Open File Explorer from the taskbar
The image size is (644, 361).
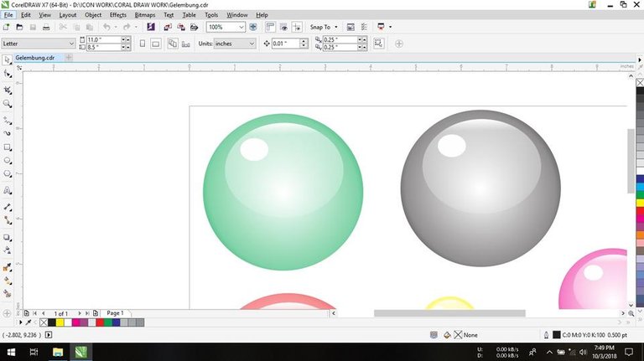(x=59, y=352)
